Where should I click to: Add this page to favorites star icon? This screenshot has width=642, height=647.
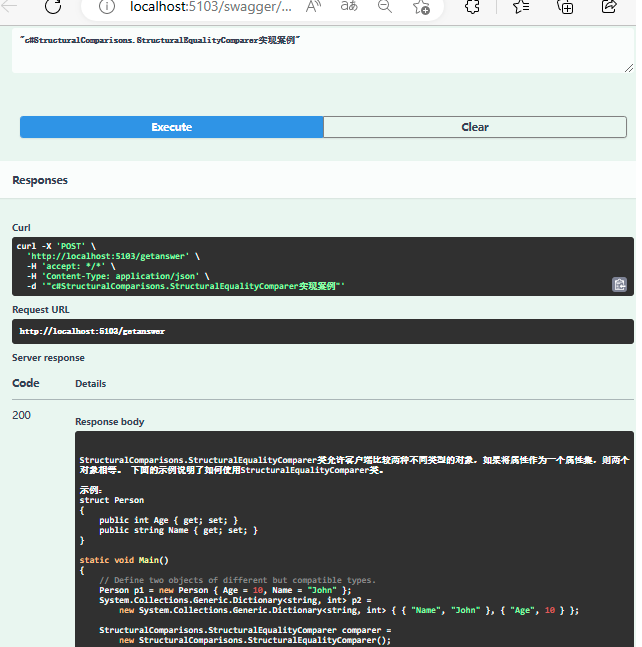click(421, 7)
